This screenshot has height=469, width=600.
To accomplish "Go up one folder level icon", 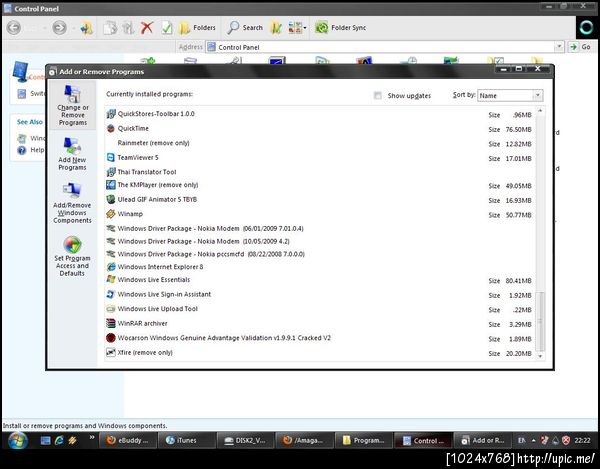I will coord(86,28).
